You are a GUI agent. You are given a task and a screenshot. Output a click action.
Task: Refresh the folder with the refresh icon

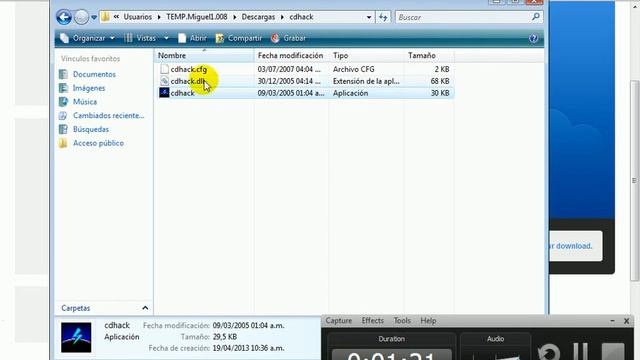(x=383, y=17)
